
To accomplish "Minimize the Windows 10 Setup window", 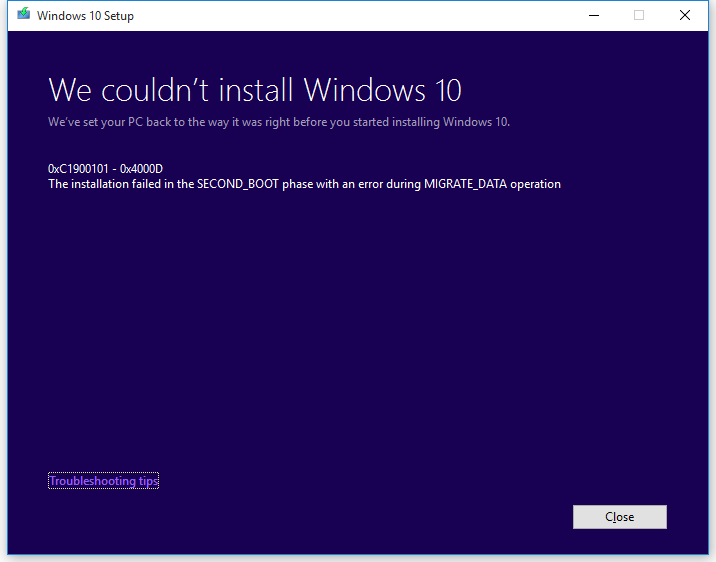I will tap(594, 16).
